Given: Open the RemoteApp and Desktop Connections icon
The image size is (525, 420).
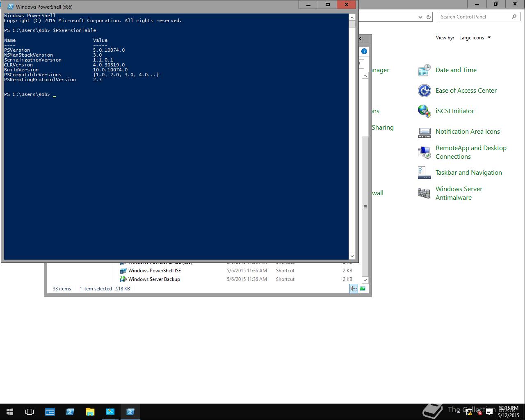Looking at the screenshot, I should (x=424, y=152).
